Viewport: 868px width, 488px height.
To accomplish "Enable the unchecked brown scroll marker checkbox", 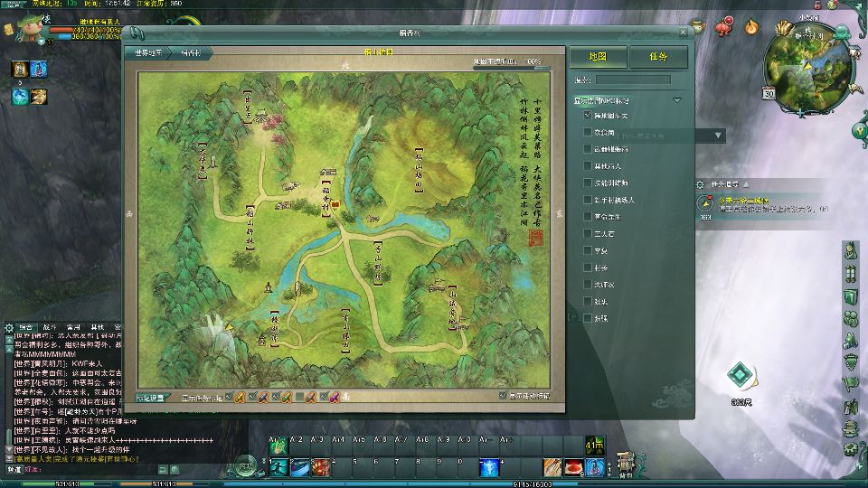I will point(299,397).
